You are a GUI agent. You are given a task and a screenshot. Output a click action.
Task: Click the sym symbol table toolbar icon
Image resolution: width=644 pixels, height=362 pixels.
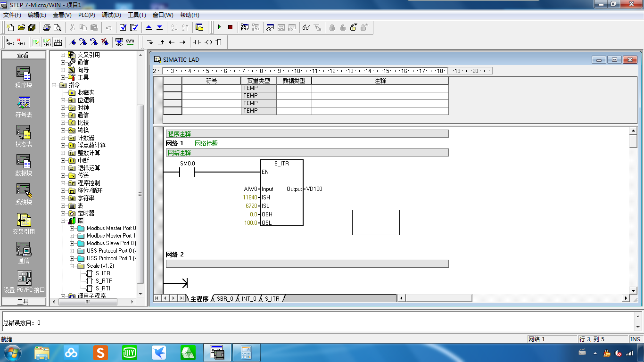coord(130,42)
